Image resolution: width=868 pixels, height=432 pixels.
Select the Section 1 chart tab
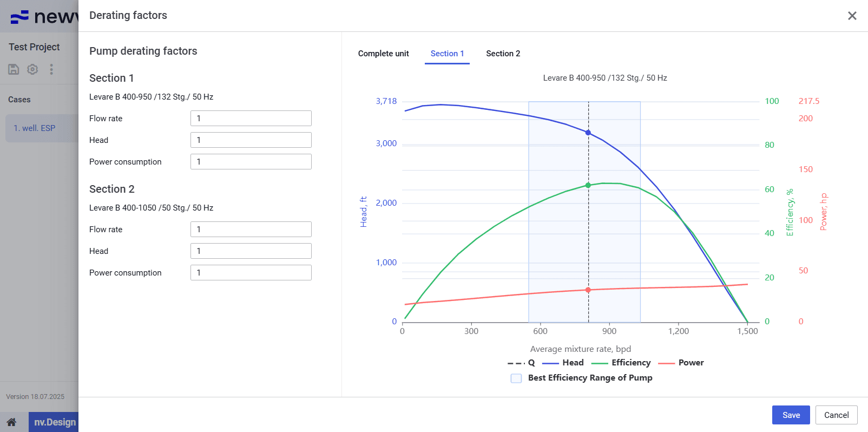(x=447, y=54)
